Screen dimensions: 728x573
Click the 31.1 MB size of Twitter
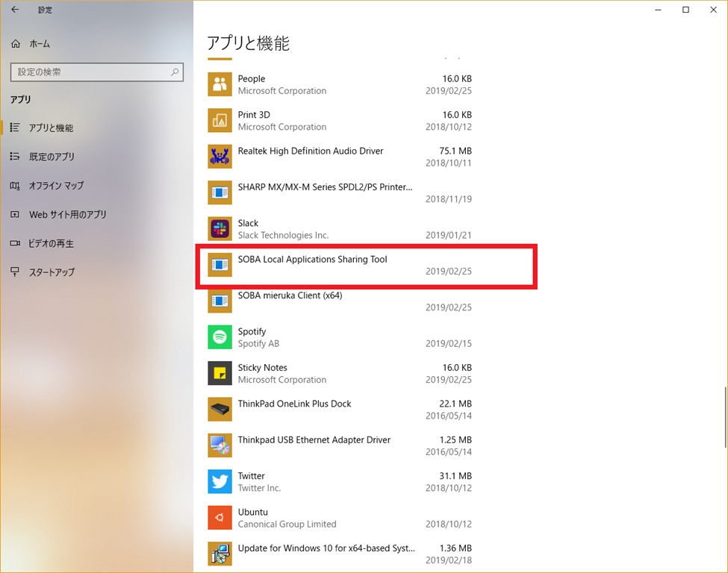click(x=455, y=476)
